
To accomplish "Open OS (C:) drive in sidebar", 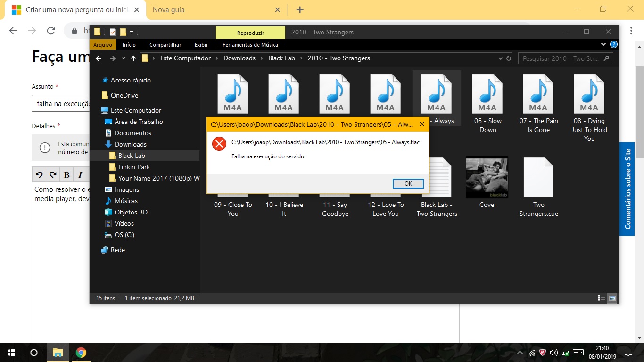I will [x=124, y=235].
